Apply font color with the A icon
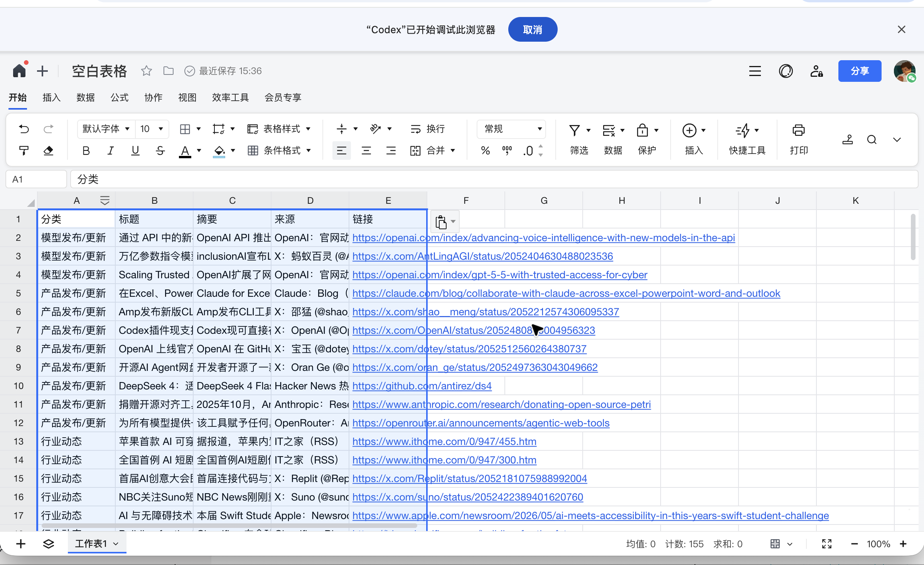Screen dimensions: 924x565 (185, 151)
